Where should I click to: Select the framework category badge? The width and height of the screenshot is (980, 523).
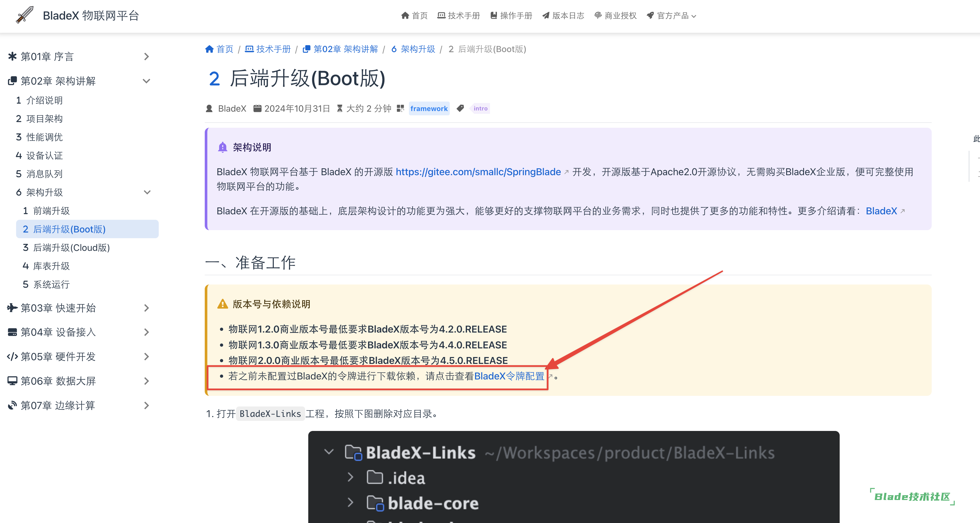coord(429,108)
